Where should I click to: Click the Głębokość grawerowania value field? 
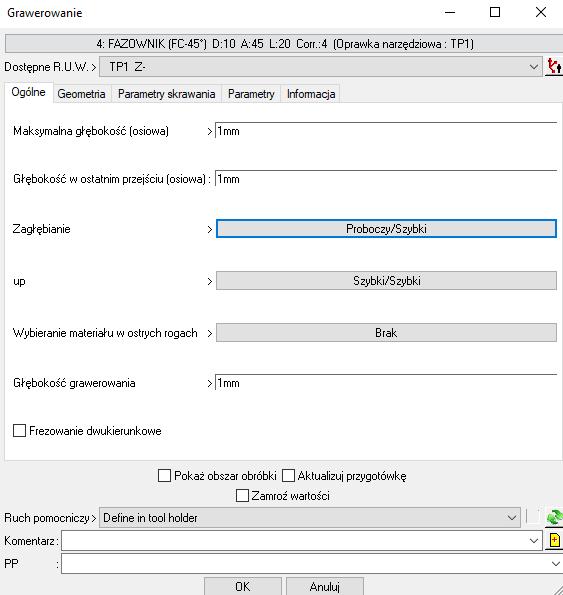point(386,383)
